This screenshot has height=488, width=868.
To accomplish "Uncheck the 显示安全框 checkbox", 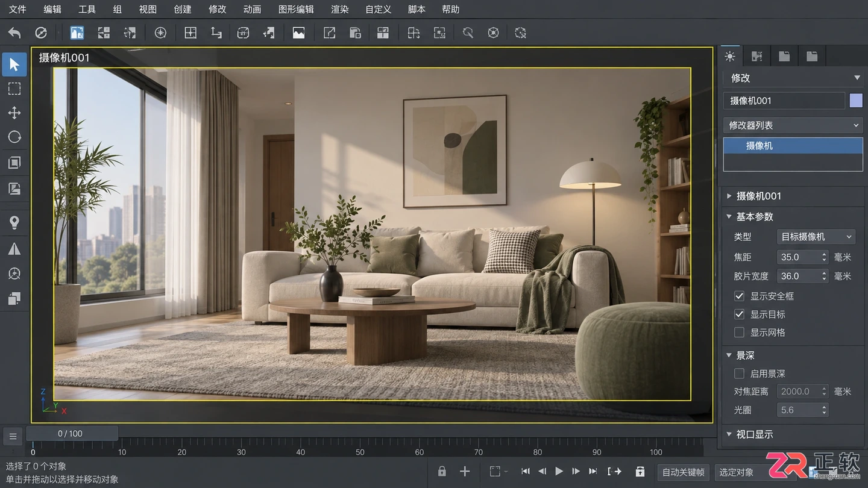I will pos(739,296).
